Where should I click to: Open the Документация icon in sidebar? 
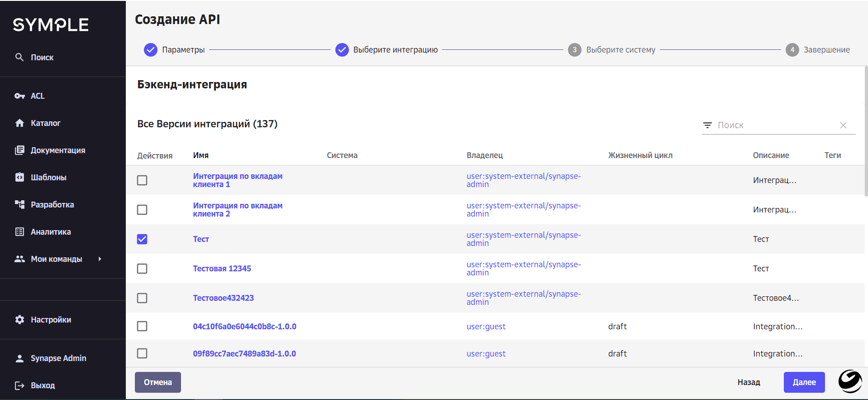(x=19, y=150)
